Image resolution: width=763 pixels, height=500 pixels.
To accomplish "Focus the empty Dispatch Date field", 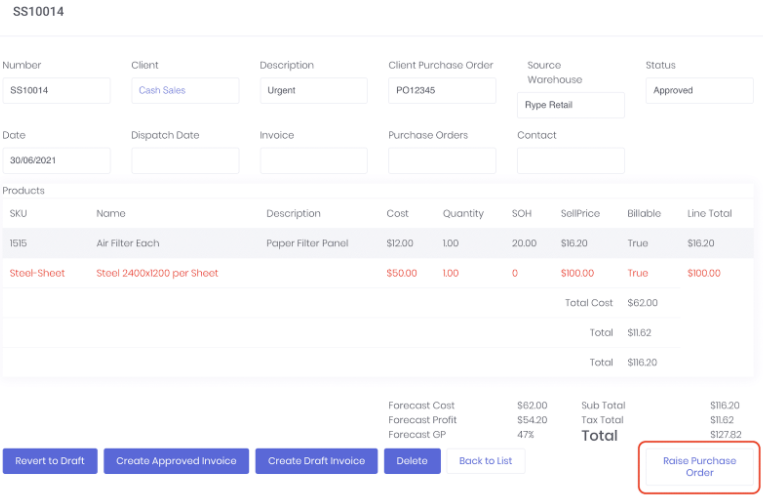I will [x=185, y=161].
